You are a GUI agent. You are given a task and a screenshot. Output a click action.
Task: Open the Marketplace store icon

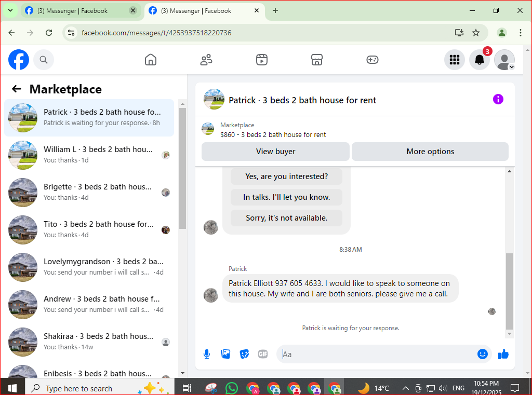click(317, 60)
